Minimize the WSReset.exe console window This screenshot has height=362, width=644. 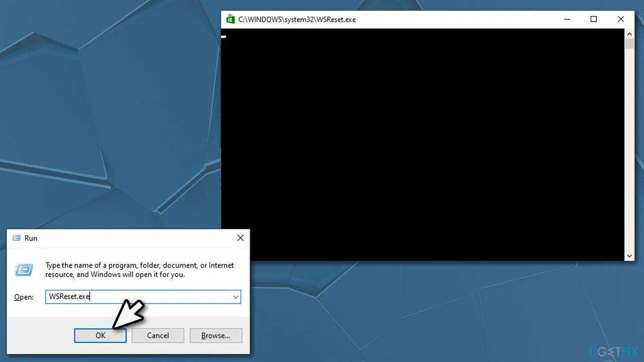click(x=567, y=19)
